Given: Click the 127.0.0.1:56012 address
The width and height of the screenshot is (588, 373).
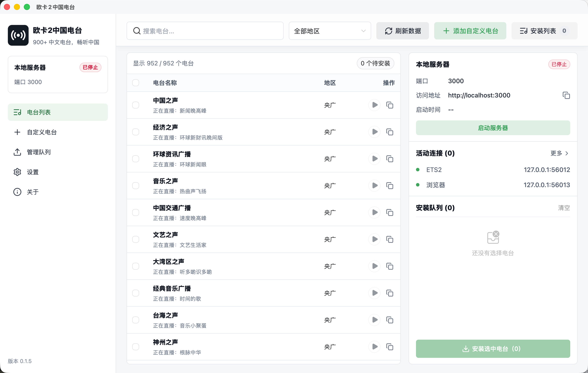Looking at the screenshot, I should point(547,170).
